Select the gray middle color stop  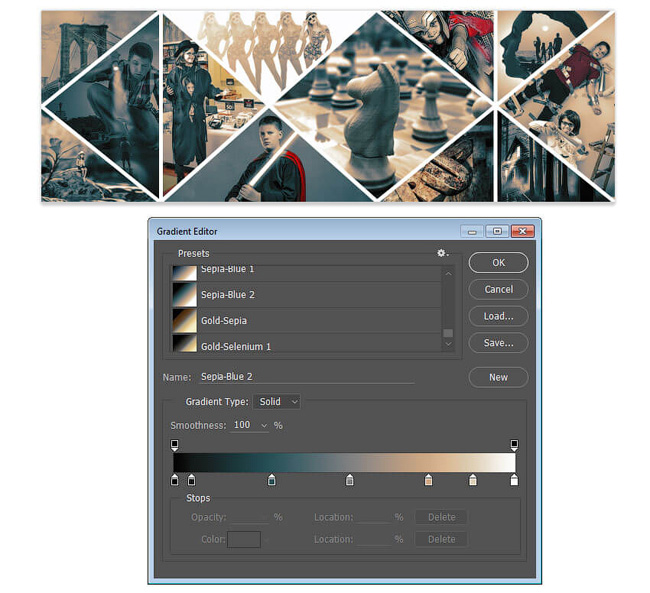tap(349, 479)
